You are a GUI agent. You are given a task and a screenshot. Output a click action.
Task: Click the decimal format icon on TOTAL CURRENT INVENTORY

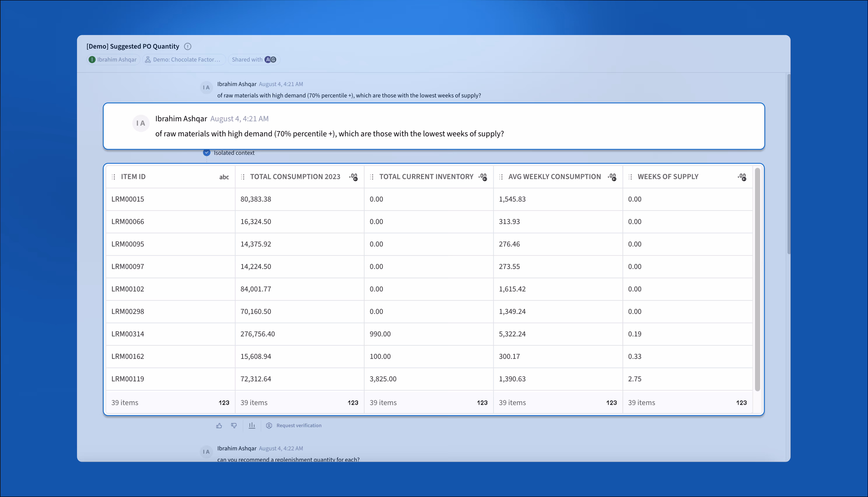483,177
